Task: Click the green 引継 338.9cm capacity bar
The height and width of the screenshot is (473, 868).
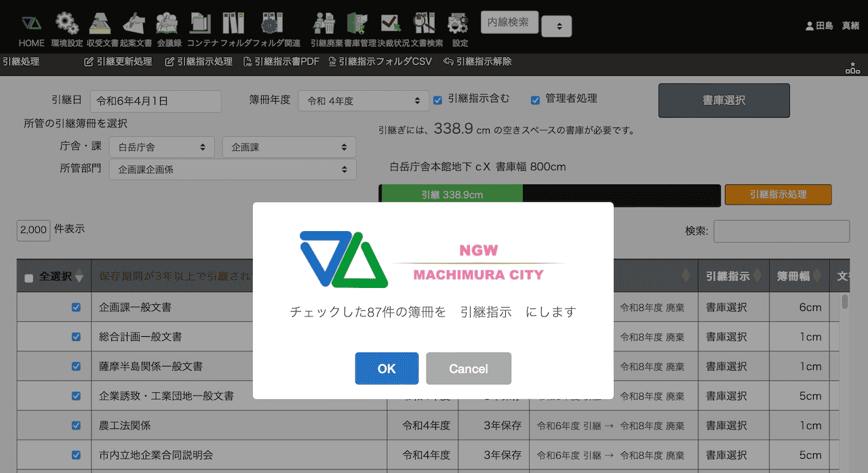Action: coord(452,194)
